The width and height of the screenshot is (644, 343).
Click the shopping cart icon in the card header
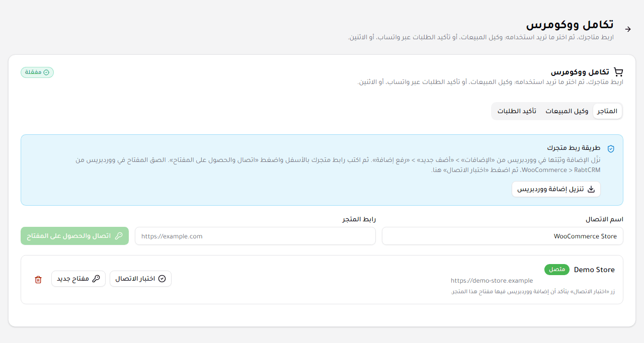coord(618,72)
